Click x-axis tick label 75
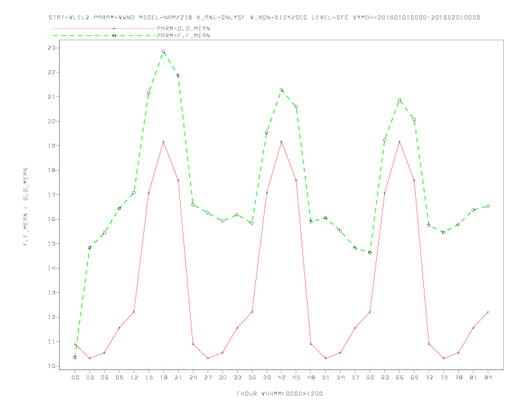 (x=444, y=377)
